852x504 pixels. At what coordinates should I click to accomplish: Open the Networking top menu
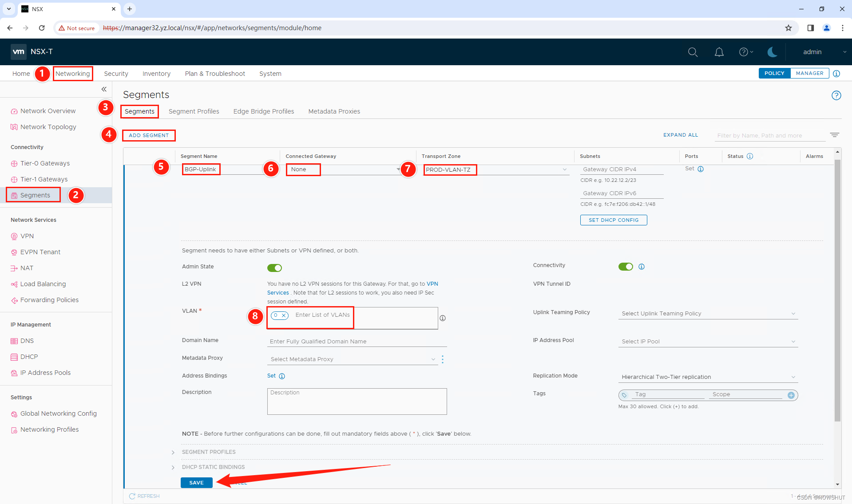tap(73, 74)
